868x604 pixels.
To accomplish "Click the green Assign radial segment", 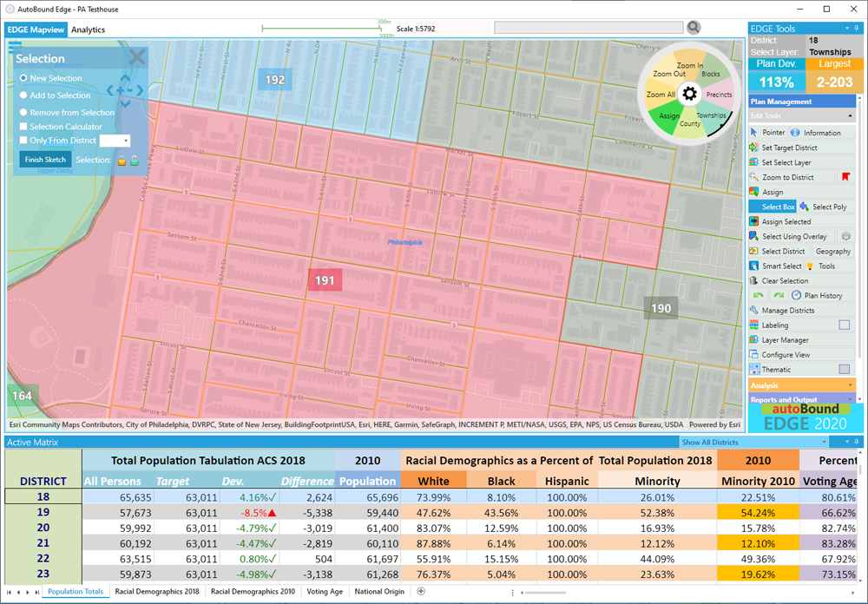I will [x=668, y=116].
